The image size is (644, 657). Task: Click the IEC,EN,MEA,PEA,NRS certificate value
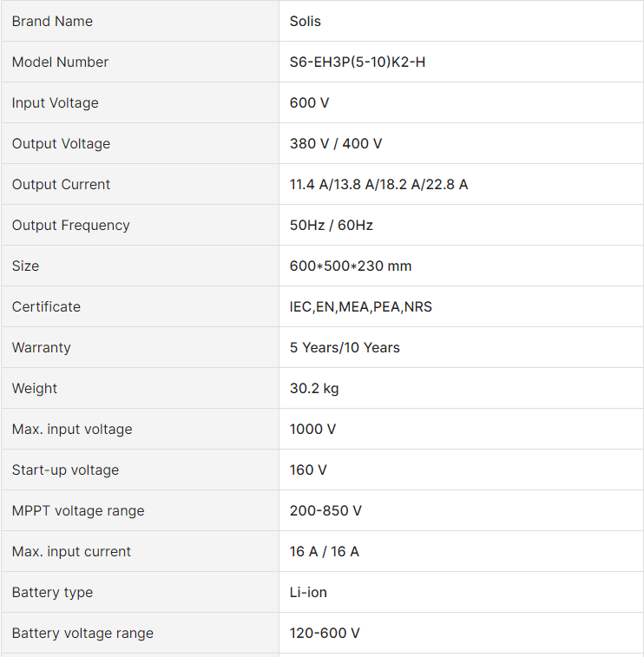tap(360, 306)
